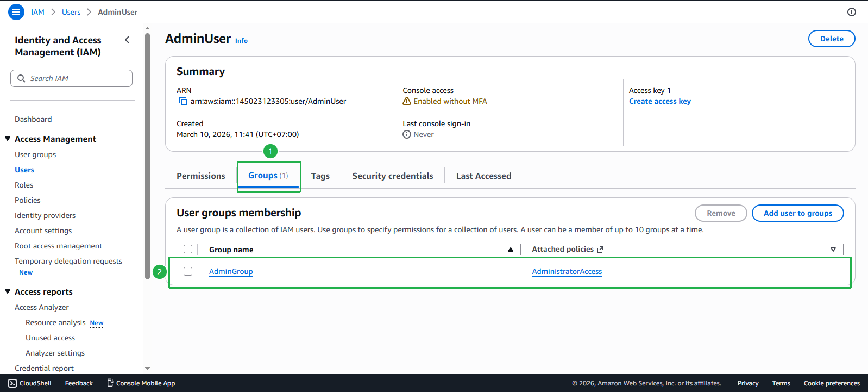Click the magnifier icon in Search IAM

point(21,78)
